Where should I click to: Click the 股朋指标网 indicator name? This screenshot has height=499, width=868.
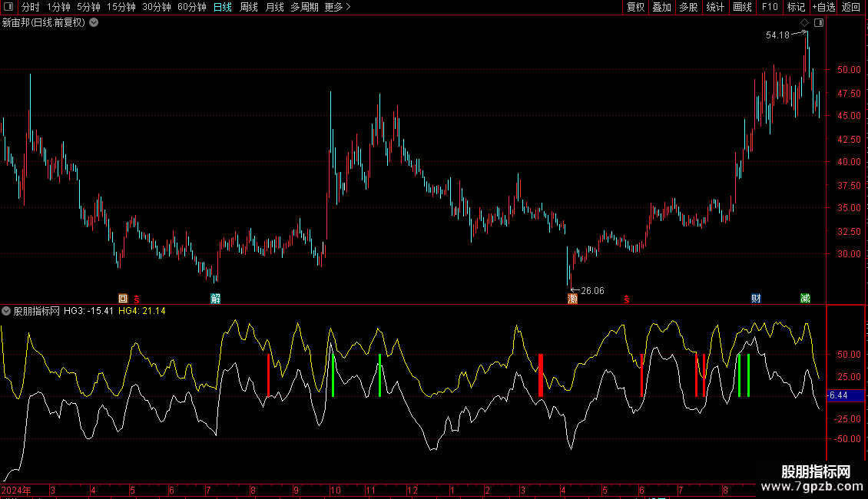click(37, 311)
